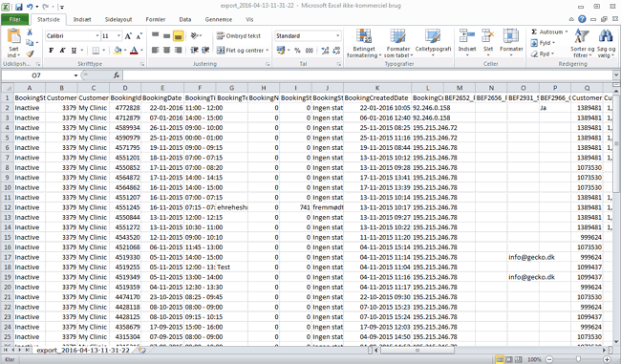Decrease font size with smaller A icon
621x364 pixels.
[139, 36]
